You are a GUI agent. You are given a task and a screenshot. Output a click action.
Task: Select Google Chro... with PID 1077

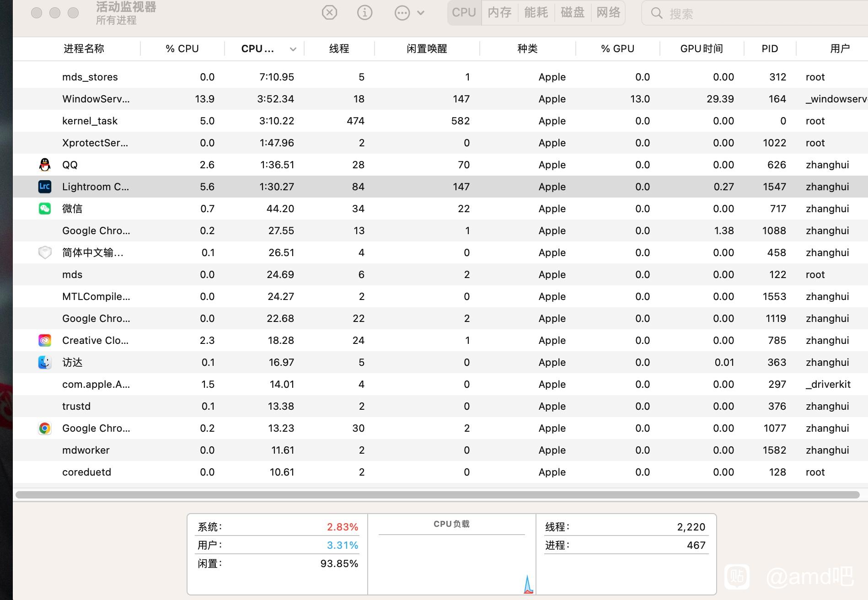96,428
